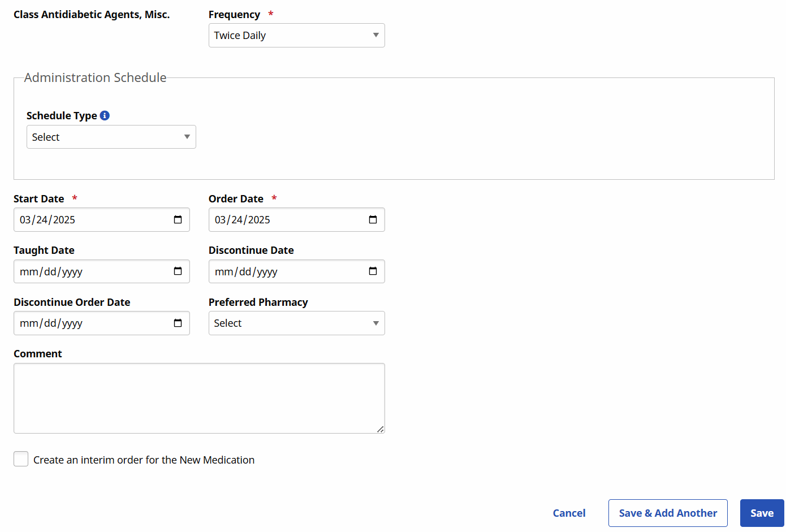The image size is (786, 532).
Task: Click the Preferred Pharmacy dropdown arrow icon
Action: tap(375, 323)
